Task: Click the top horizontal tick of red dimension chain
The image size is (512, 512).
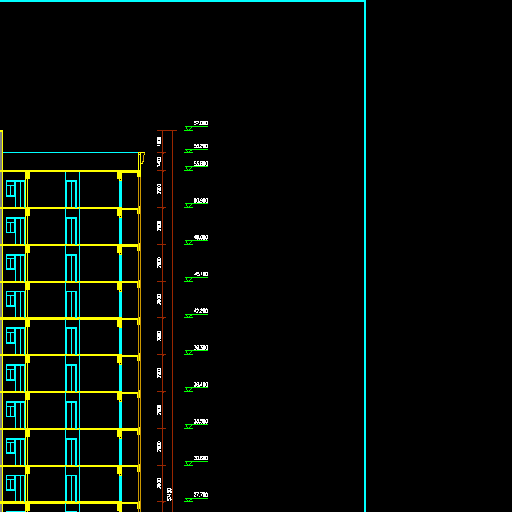Action: click(x=167, y=130)
